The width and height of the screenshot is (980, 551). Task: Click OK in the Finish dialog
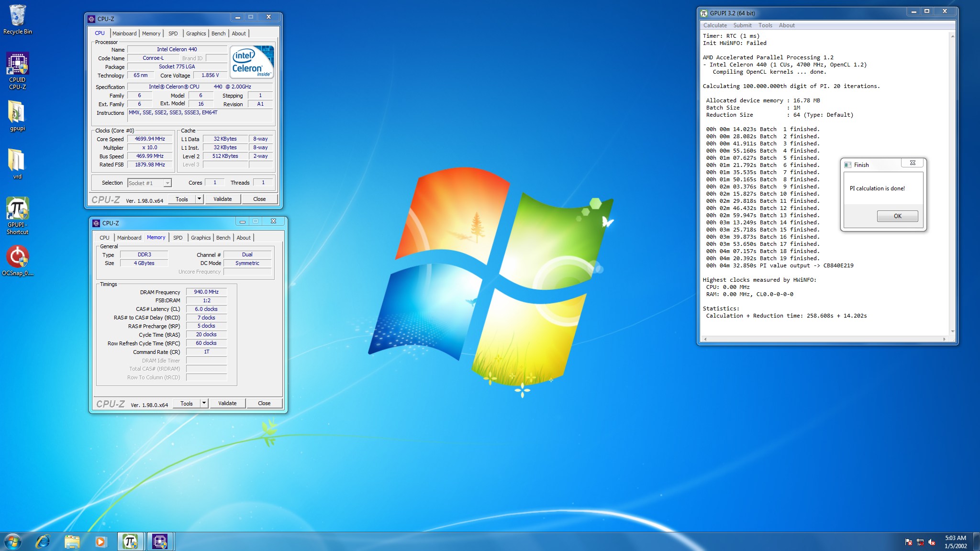[897, 216]
